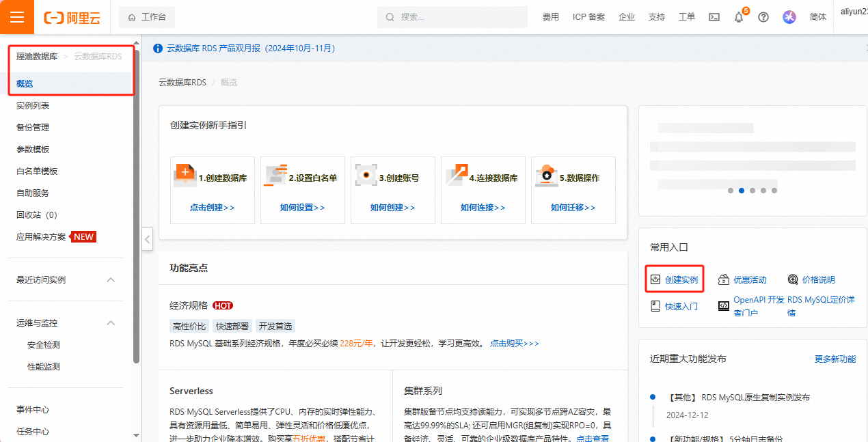Open the 创建实例 shortcut link
This screenshot has width=868, height=442.
coord(681,280)
